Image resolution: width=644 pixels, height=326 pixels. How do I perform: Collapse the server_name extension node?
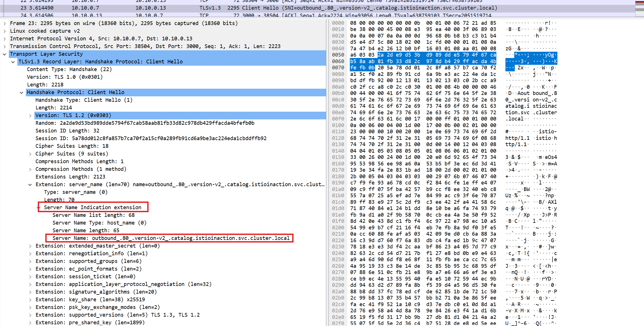30,184
